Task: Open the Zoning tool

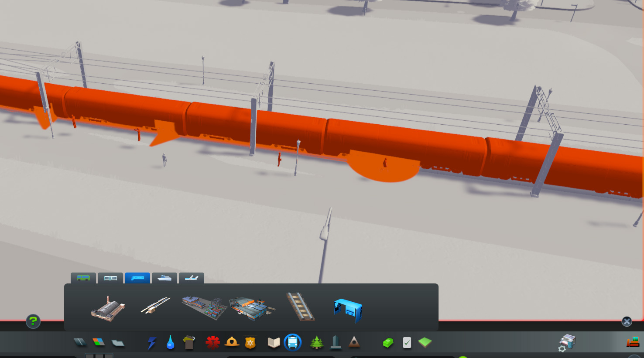Action: [99, 343]
